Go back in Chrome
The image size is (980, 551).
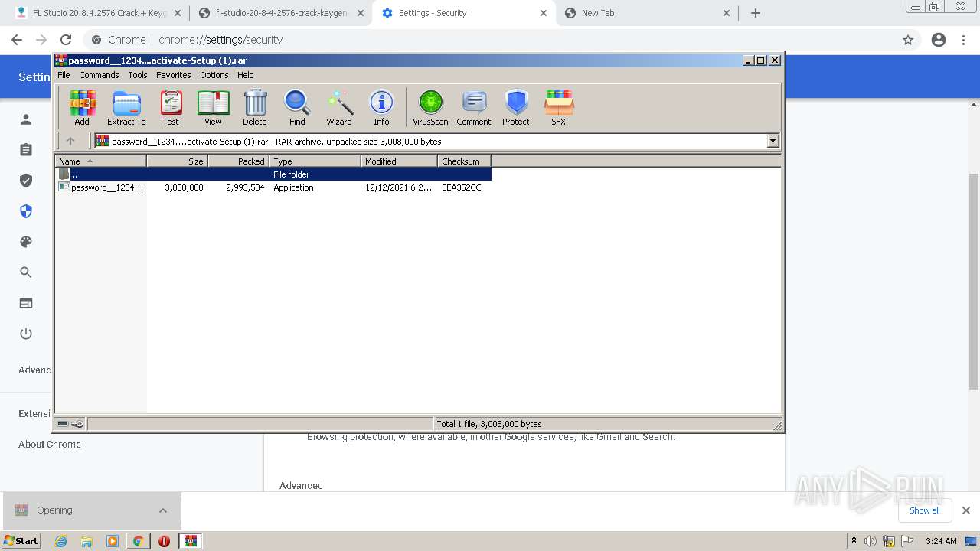[x=17, y=40]
